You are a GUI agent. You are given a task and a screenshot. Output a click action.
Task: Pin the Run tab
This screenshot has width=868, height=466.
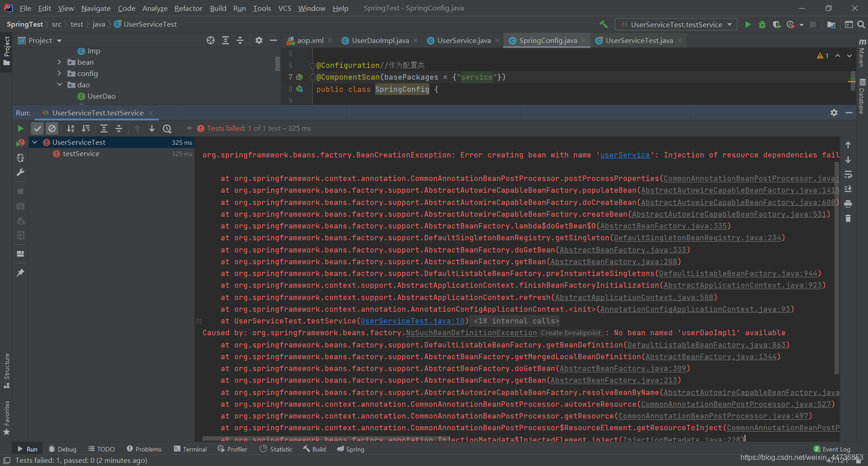coord(20,272)
